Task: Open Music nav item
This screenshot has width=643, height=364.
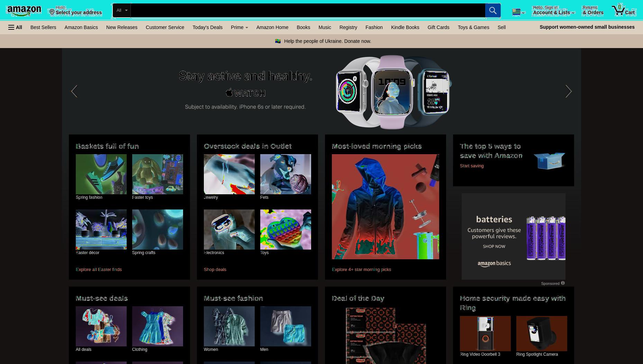Action: pos(325,27)
